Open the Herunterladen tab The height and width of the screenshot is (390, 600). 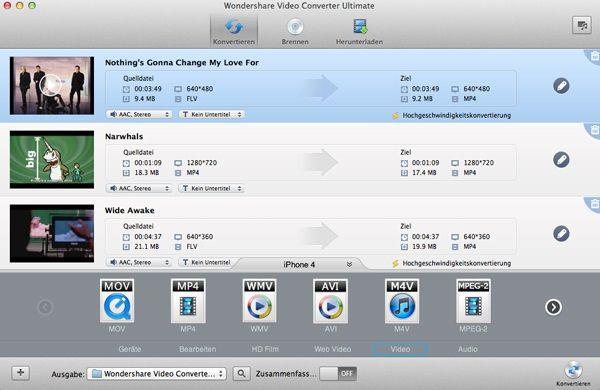(359, 31)
